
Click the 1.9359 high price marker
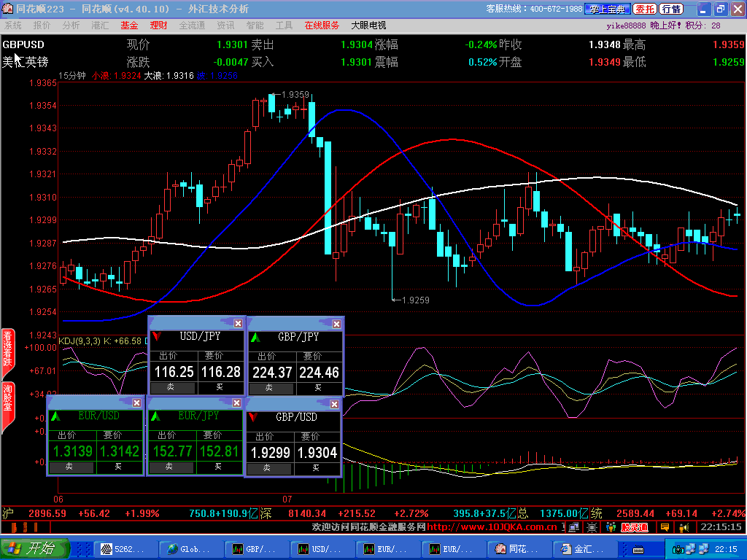(295, 95)
